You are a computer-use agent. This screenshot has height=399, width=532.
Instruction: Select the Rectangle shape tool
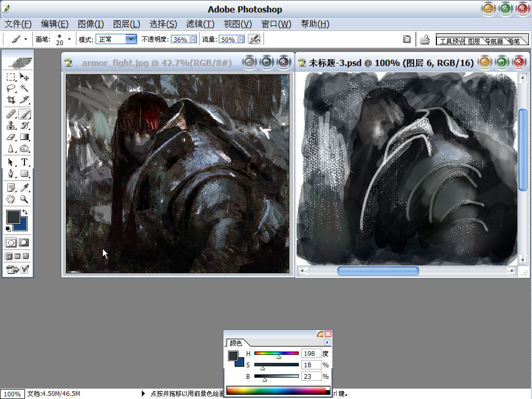click(x=24, y=174)
